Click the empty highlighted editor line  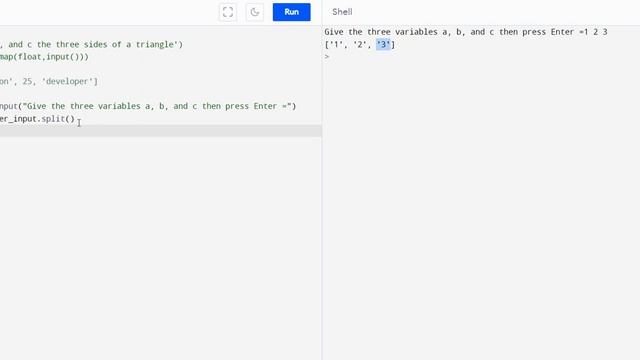161,131
